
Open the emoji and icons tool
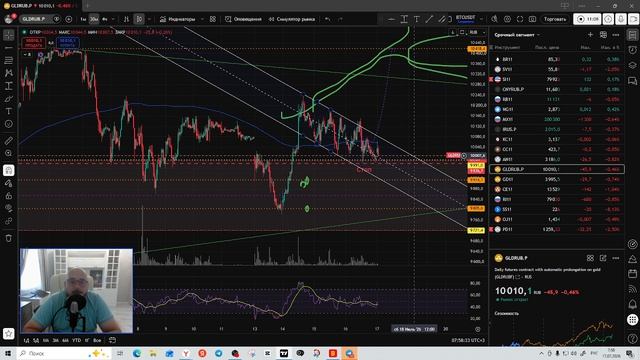(9, 124)
